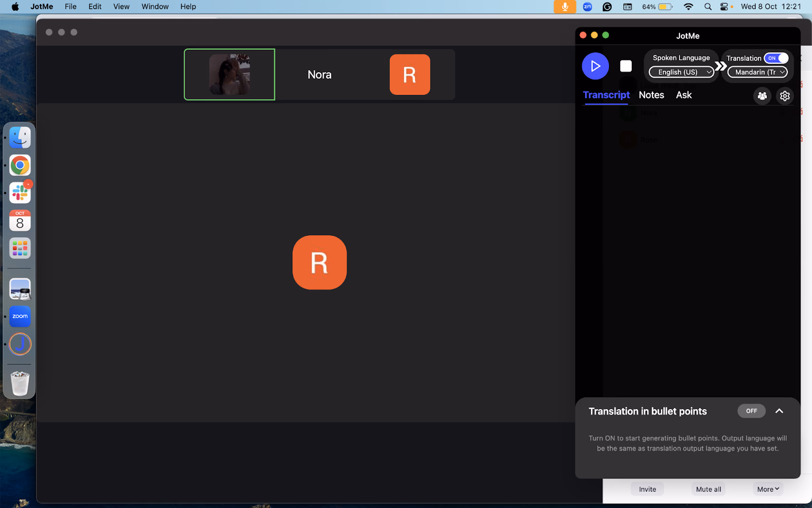Open JotMe app icon in the Dock
Image resolution: width=812 pixels, height=508 pixels.
coord(20,344)
